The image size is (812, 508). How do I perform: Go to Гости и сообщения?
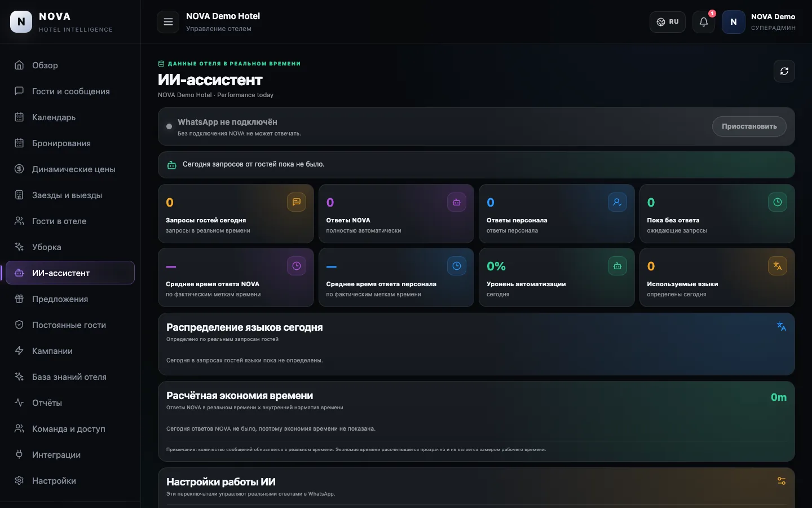pyautogui.click(x=70, y=91)
